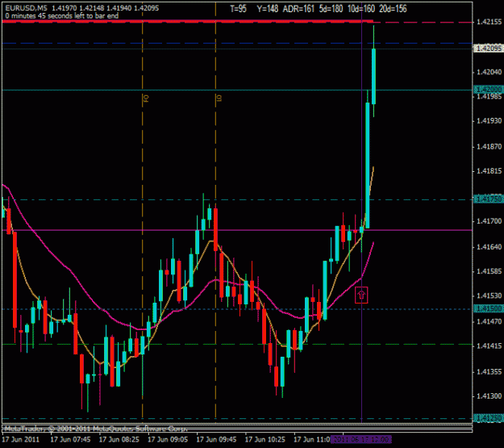The image size is (504, 448).
Task: Click the 1.42155 price axis label
Action: (489, 22)
